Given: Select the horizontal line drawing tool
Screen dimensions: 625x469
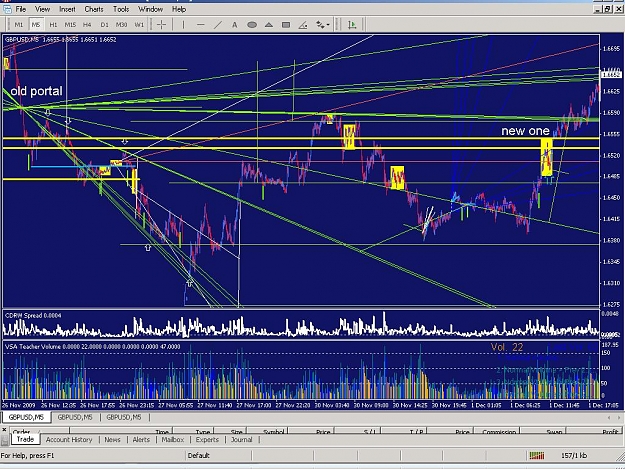Looking at the screenshot, I should click(200, 25).
